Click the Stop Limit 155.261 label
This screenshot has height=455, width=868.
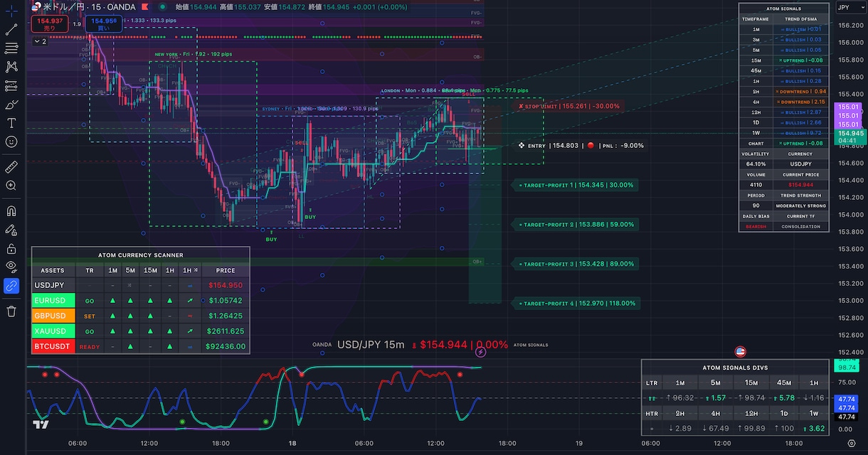pos(569,106)
